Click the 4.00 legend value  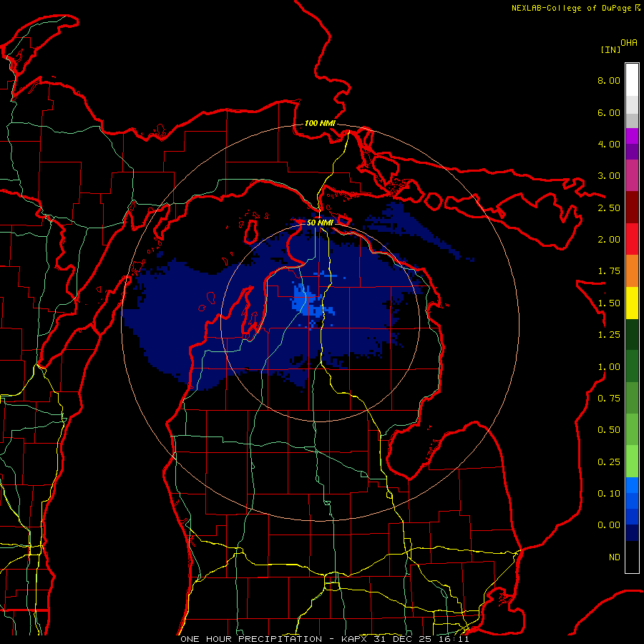click(x=609, y=144)
